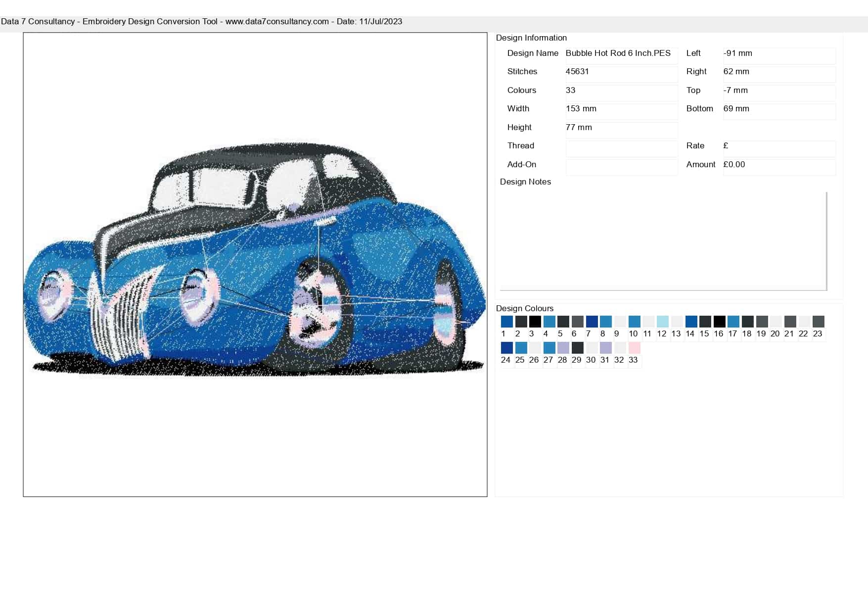Select colour swatch 6 grey
The height and width of the screenshot is (614, 868).
click(577, 322)
